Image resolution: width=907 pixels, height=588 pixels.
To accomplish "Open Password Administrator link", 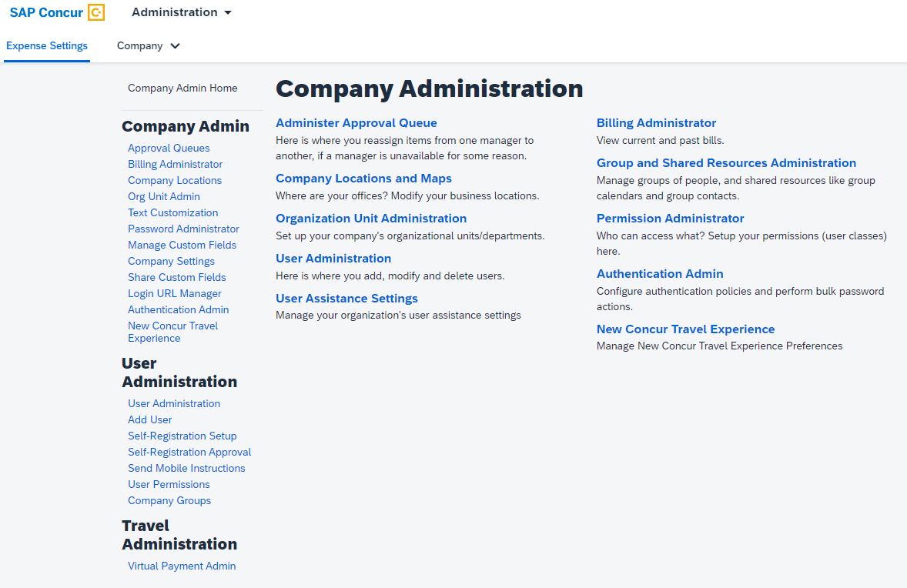I will [183, 229].
